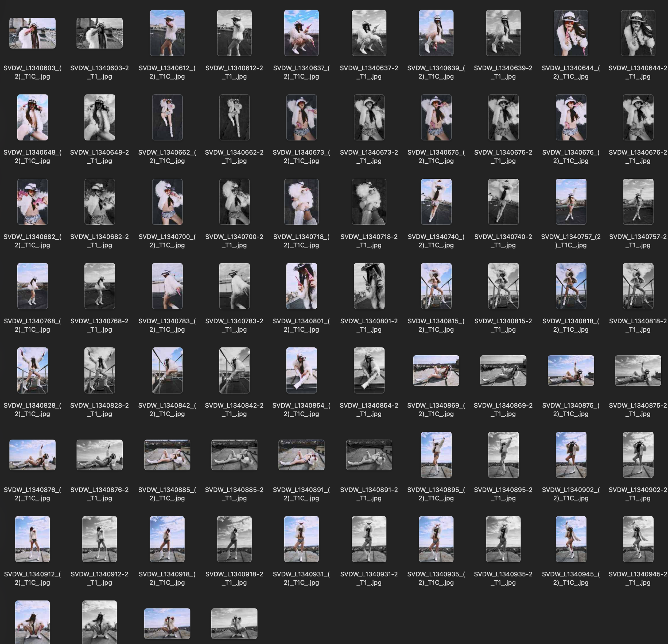This screenshot has height=644, width=668.
Task: Click the file name SVDW_L1340768_(2)_T1C_.jpg
Action: [x=32, y=325]
